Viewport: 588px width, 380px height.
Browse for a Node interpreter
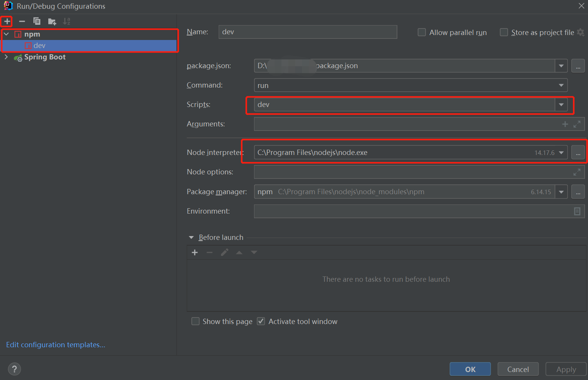pyautogui.click(x=578, y=153)
